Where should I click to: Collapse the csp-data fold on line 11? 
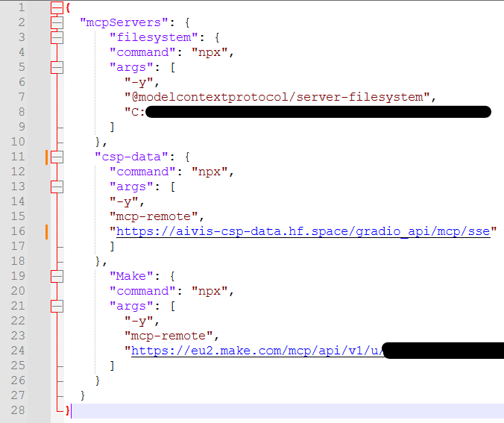(57, 157)
